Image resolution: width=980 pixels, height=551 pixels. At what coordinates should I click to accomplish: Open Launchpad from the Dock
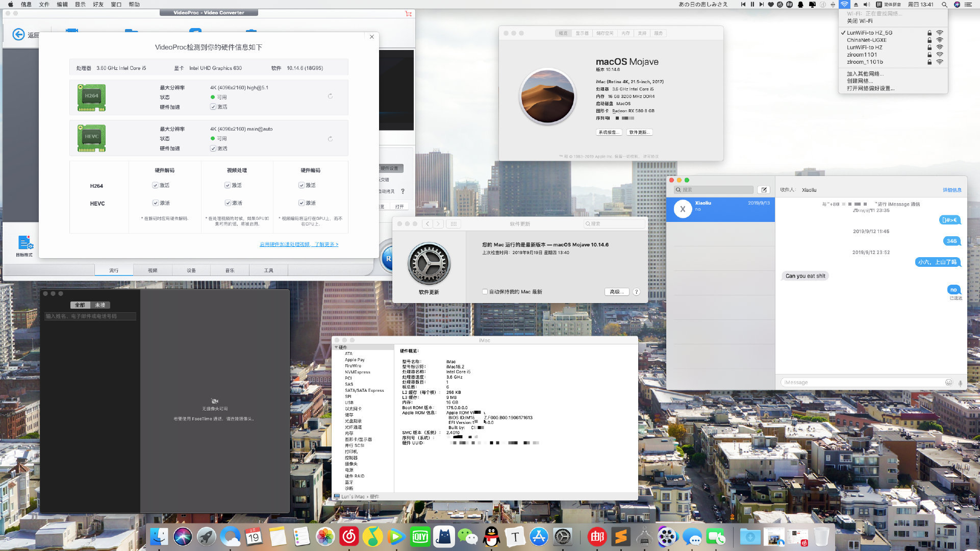click(x=206, y=536)
